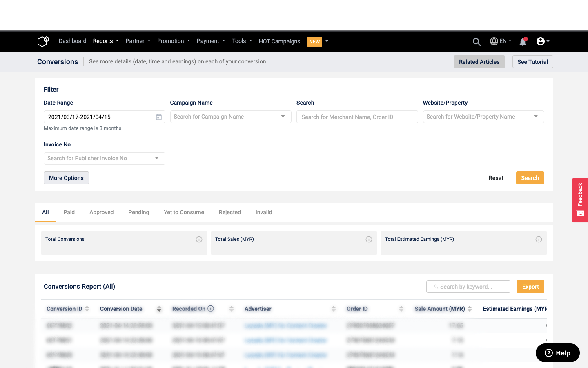Screen dimensions: 588x368
Task: Open Related Articles
Action: (479, 61)
